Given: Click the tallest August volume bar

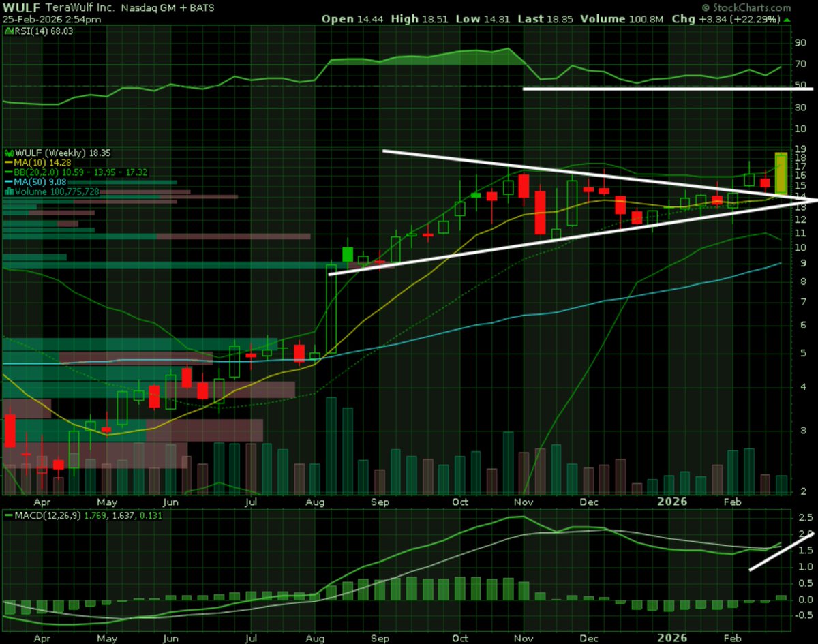Looking at the screenshot, I should (x=331, y=446).
